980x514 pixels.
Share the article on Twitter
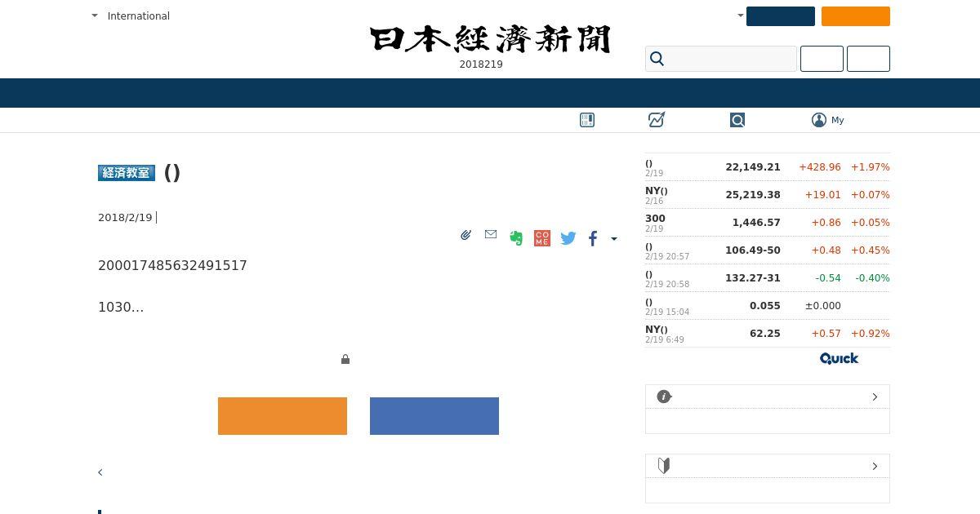[x=568, y=238]
